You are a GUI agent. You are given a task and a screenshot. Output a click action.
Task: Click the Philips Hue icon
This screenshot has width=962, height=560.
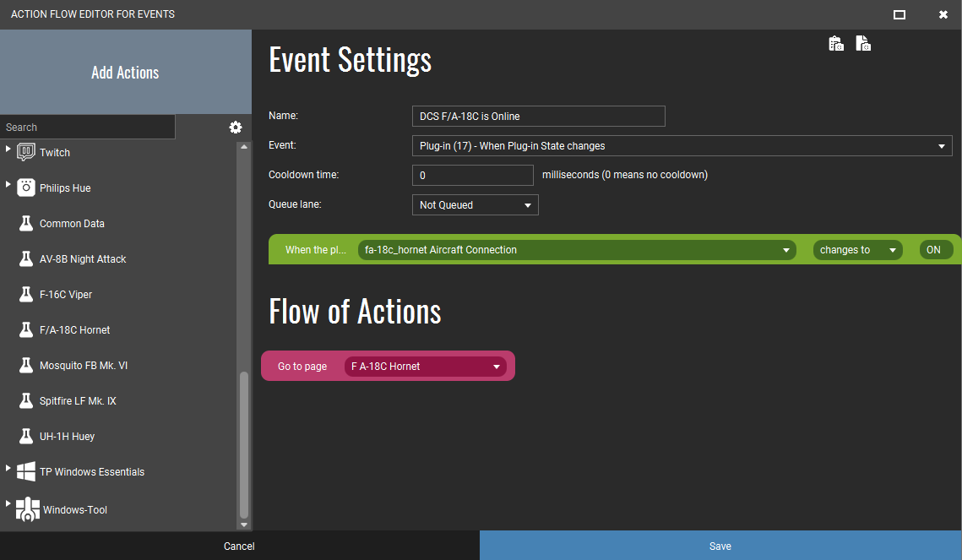(x=26, y=188)
